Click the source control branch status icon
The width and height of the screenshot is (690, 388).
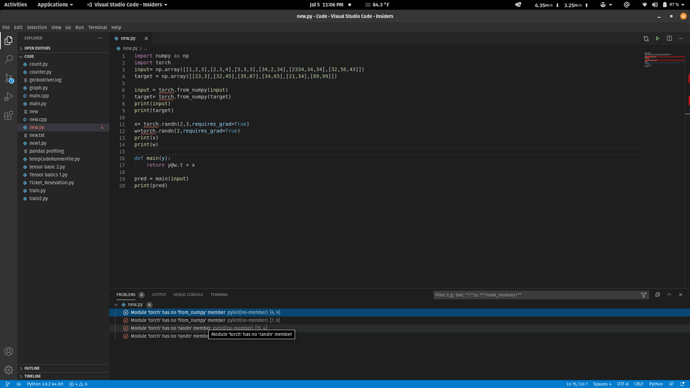tap(7, 384)
